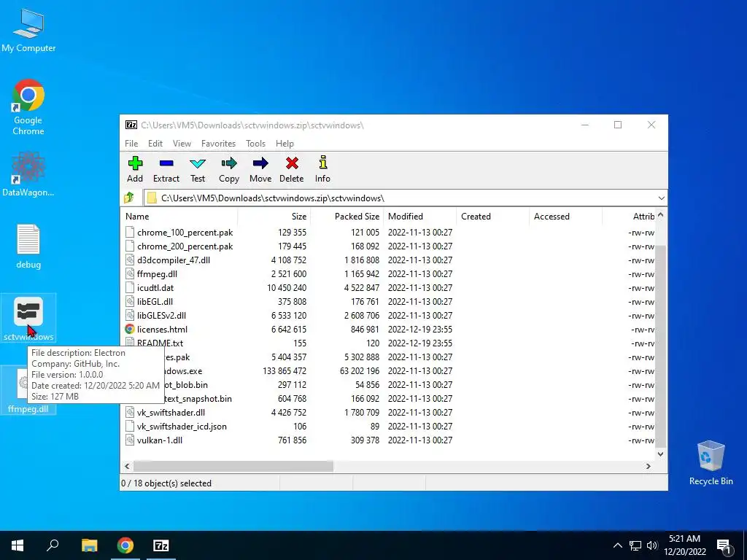Show hidden system tray icons
Image resolution: width=747 pixels, height=560 pixels.
click(617, 545)
